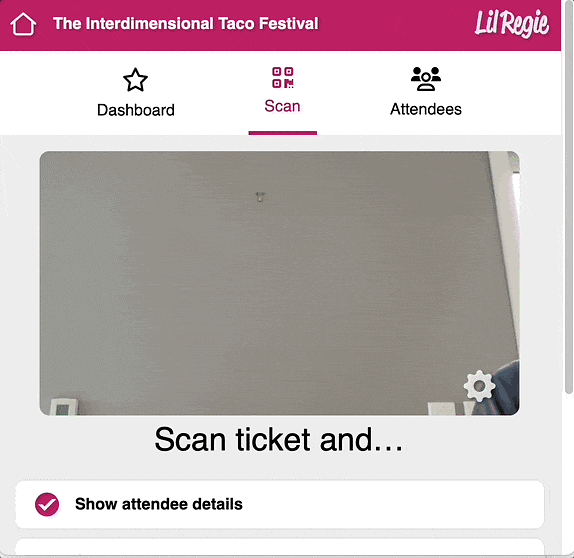Screen dimensions: 574x558
Task: Click the small object in the camera view
Action: tap(260, 197)
